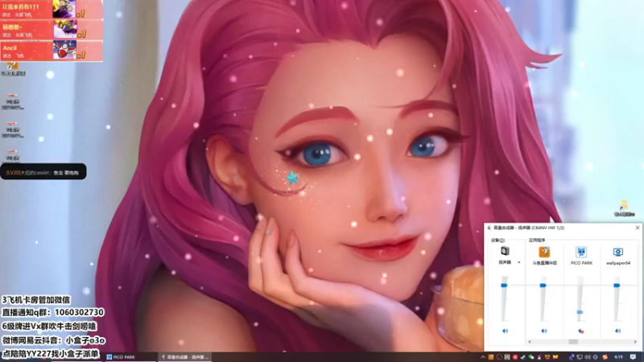Screen dimensions: 644x362
Task: Click the network status tray icon
Action: click(x=579, y=357)
